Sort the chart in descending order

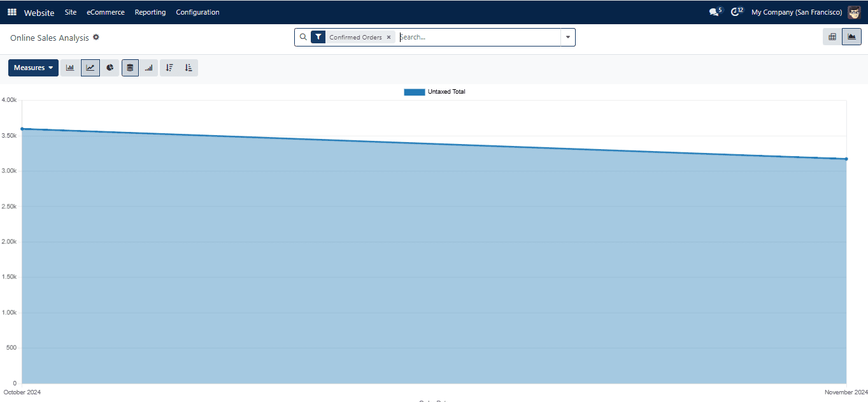coord(169,68)
